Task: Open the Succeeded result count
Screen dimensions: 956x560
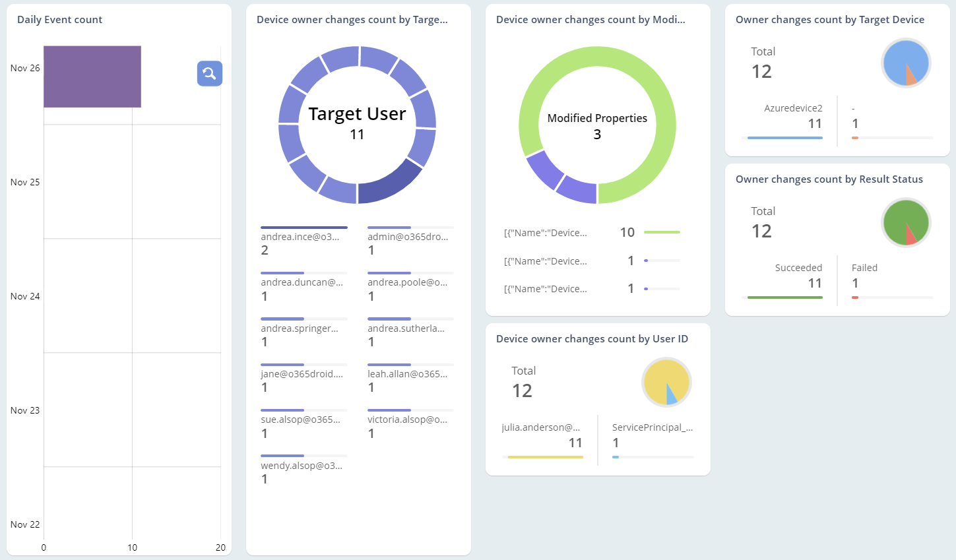Action: 815,283
